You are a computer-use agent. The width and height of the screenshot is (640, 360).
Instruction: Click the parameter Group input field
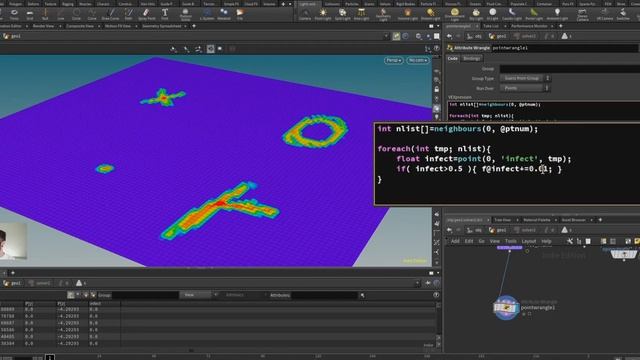[570, 69]
